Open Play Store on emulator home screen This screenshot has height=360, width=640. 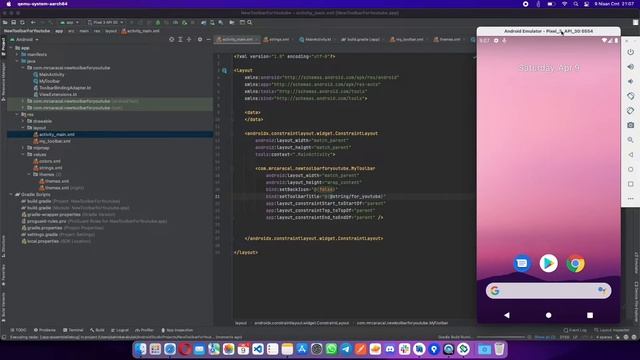[549, 263]
